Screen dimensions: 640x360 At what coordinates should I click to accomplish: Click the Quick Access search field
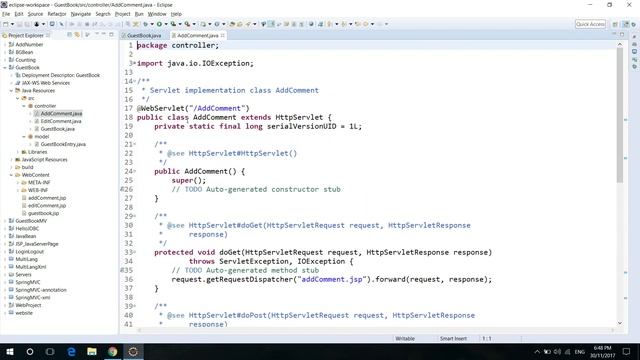590,24
